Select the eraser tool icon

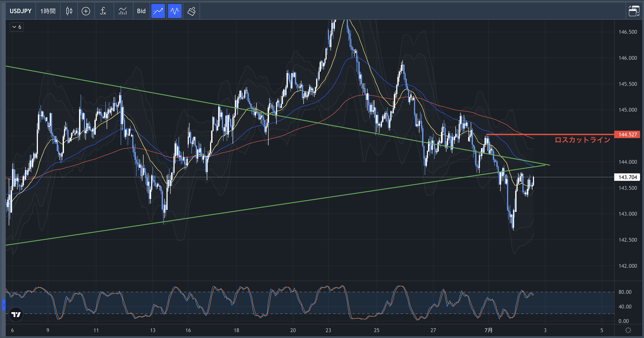click(x=191, y=11)
